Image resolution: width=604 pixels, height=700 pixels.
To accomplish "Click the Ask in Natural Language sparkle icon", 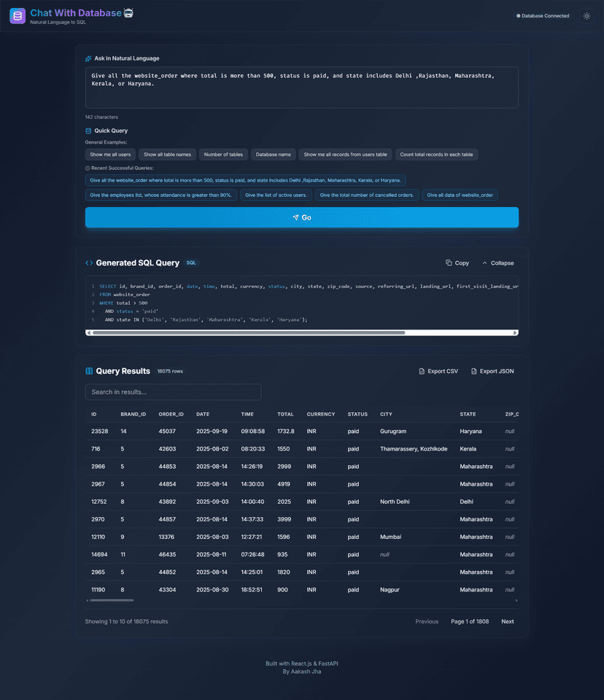I will (x=88, y=58).
